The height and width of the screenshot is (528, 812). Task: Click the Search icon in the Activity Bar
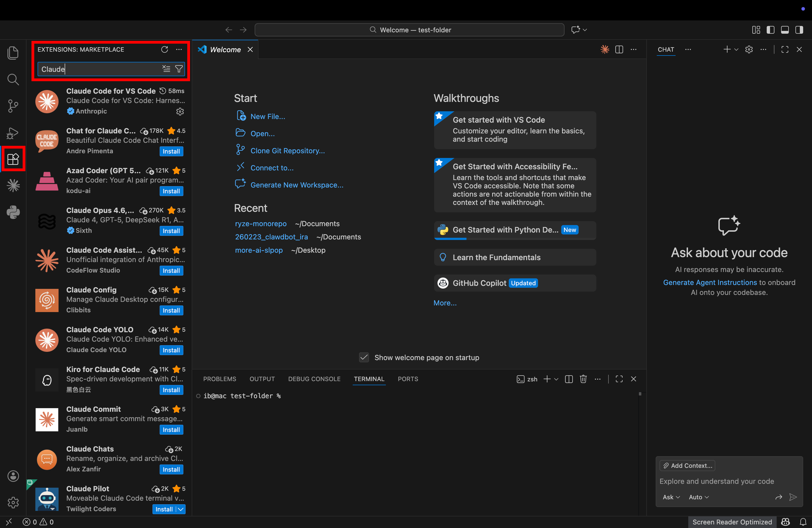coord(13,79)
